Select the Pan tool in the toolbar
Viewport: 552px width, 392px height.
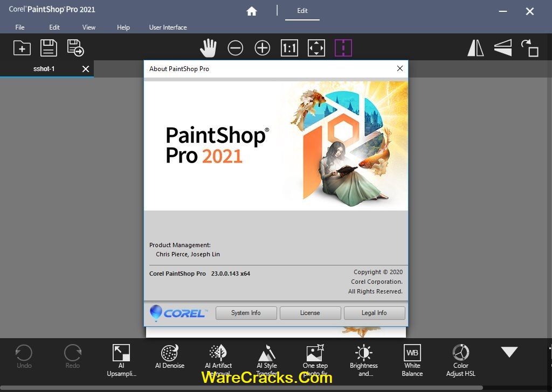[x=209, y=47]
